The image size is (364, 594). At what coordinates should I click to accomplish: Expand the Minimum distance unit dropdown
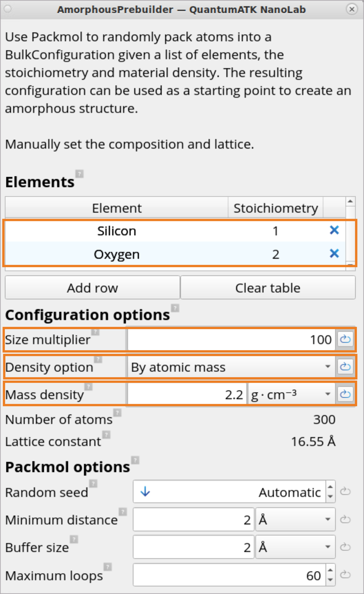[x=295, y=520]
